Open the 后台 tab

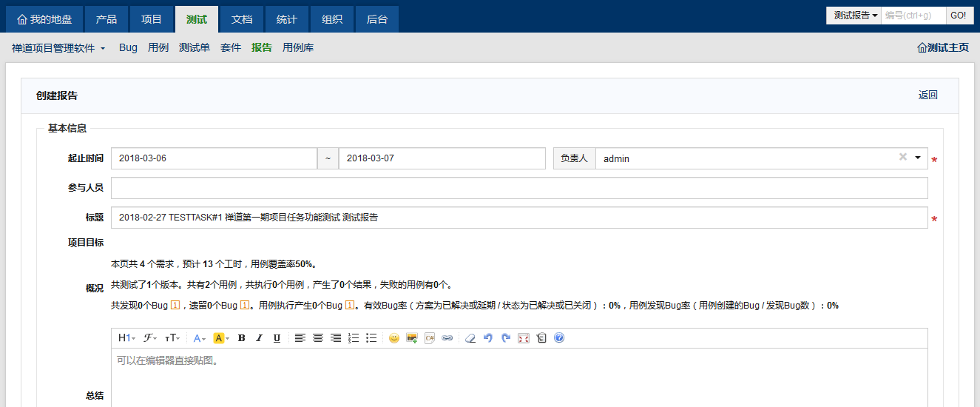[x=377, y=19]
